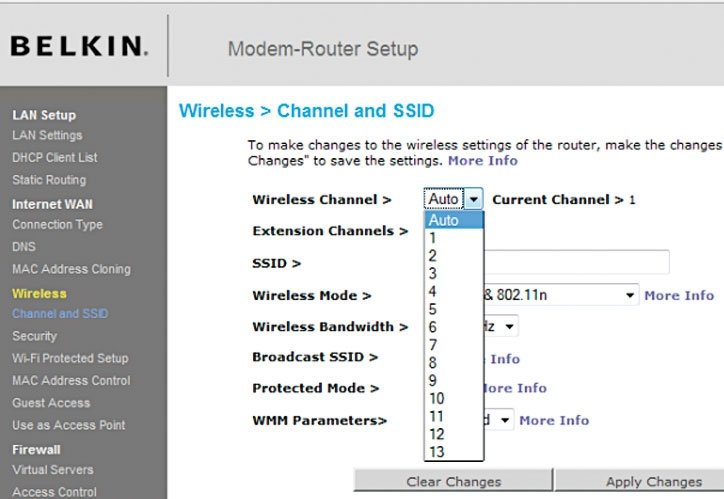Choose channel 4 from the list
Screen dimensions: 724x499
coord(454,291)
